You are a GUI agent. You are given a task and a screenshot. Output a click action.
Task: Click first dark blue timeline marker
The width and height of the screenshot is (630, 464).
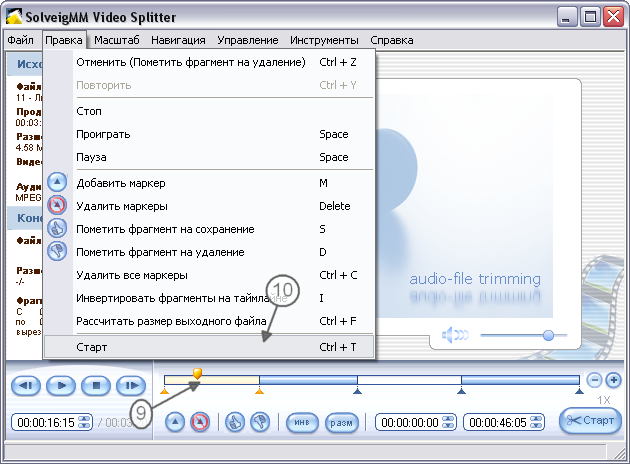357,390
